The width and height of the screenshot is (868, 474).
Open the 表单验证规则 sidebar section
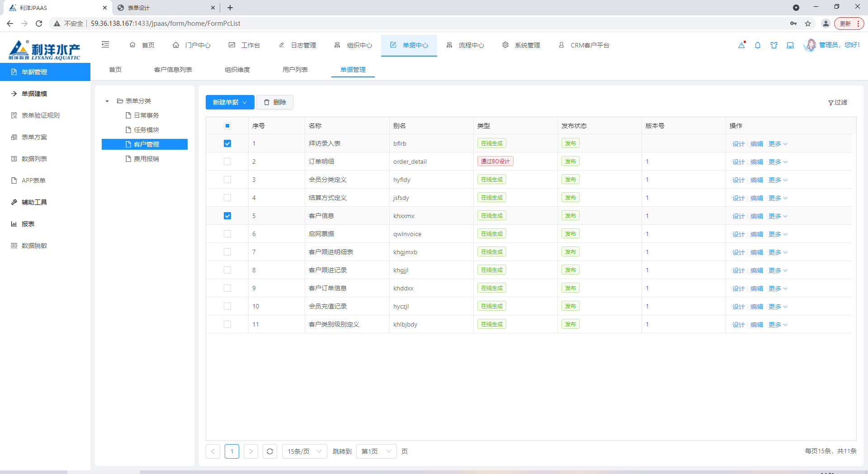click(x=41, y=115)
